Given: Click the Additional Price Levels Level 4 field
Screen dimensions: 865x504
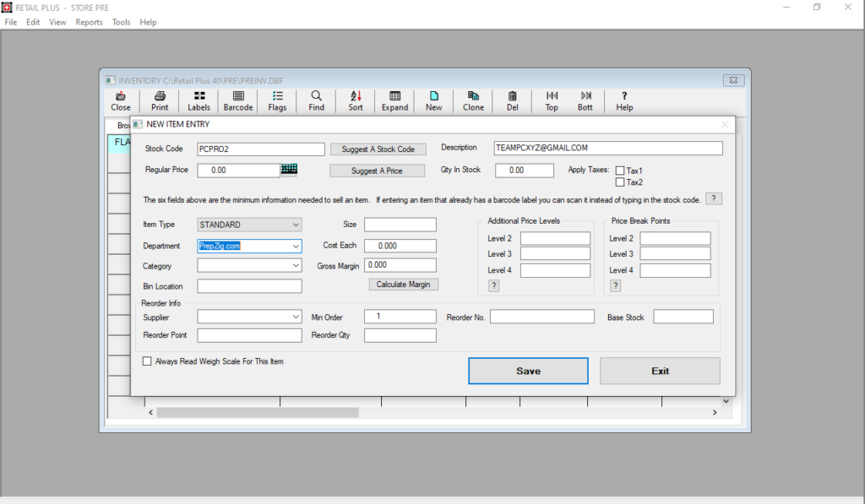Looking at the screenshot, I should pos(555,270).
